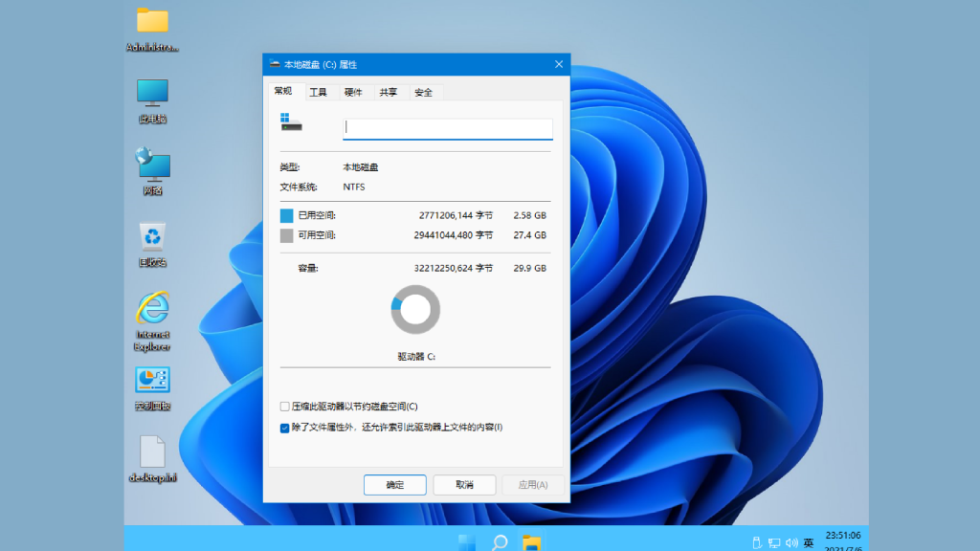Open the taskbar search icon
Screen dimensions: 980x551
pyautogui.click(x=500, y=542)
